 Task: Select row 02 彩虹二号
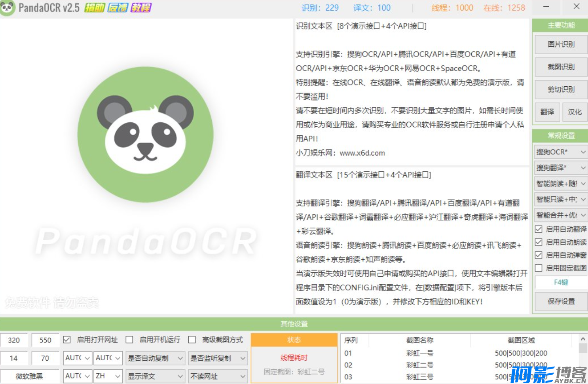coord(457,365)
